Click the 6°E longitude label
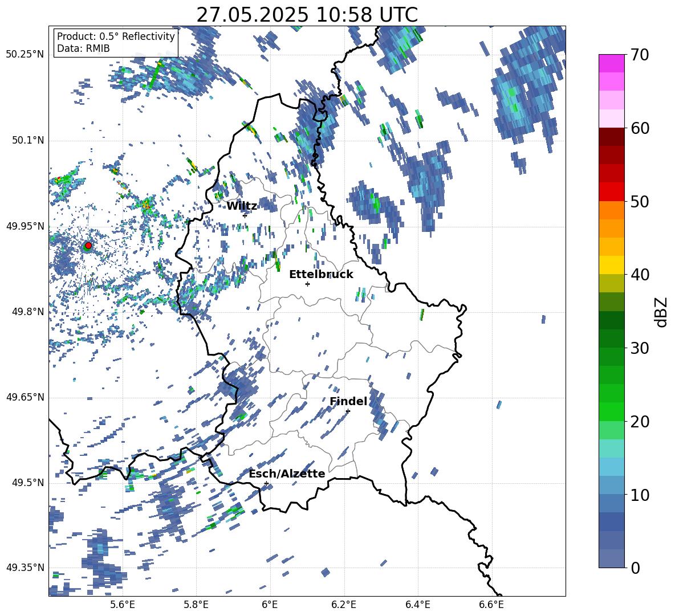 [x=270, y=605]
